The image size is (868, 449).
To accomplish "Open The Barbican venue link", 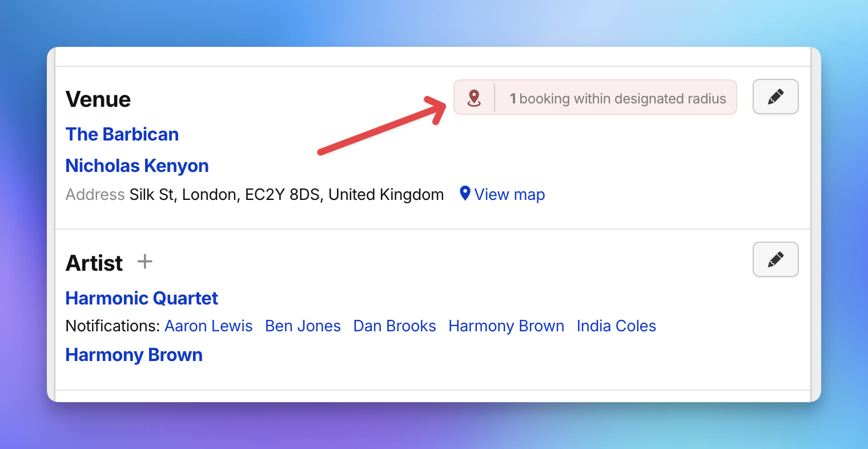I will click(122, 134).
